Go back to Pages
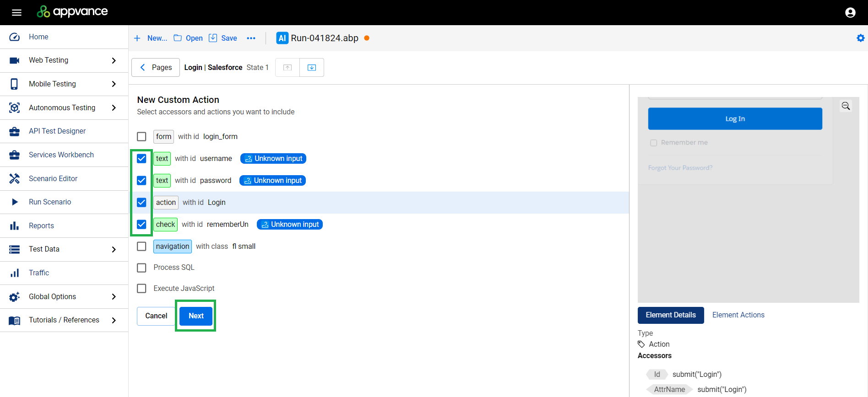This screenshot has width=868, height=397. (156, 68)
